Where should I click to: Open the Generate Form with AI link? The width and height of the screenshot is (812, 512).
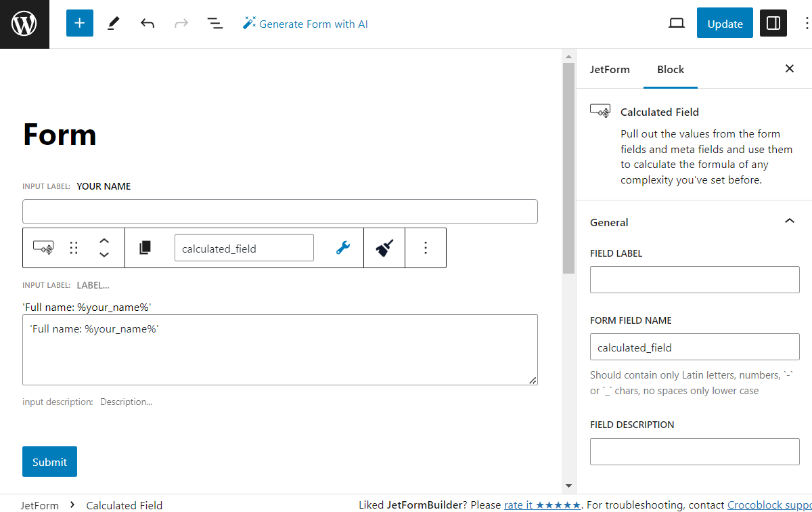305,23
